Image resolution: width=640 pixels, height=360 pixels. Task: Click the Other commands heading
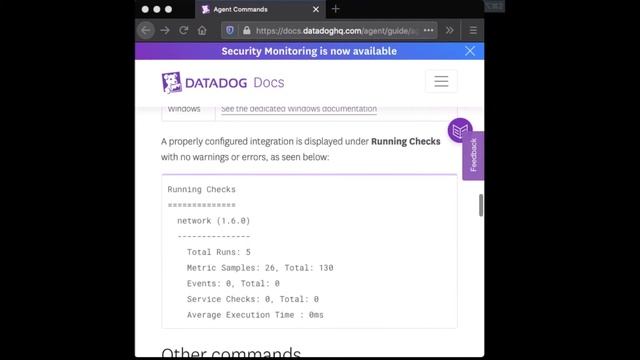pyautogui.click(x=231, y=353)
